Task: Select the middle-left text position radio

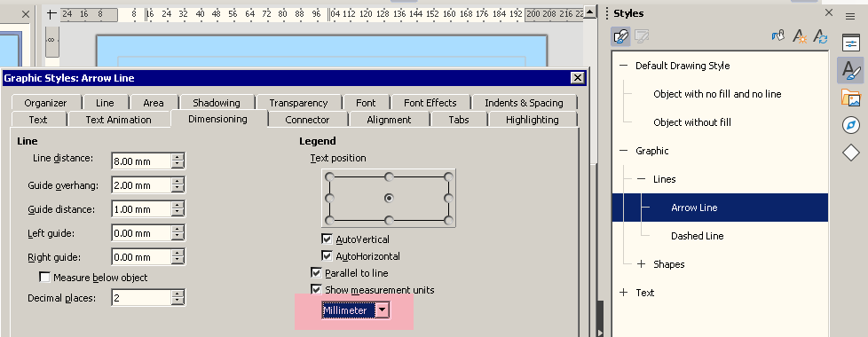Action: pyautogui.click(x=330, y=198)
